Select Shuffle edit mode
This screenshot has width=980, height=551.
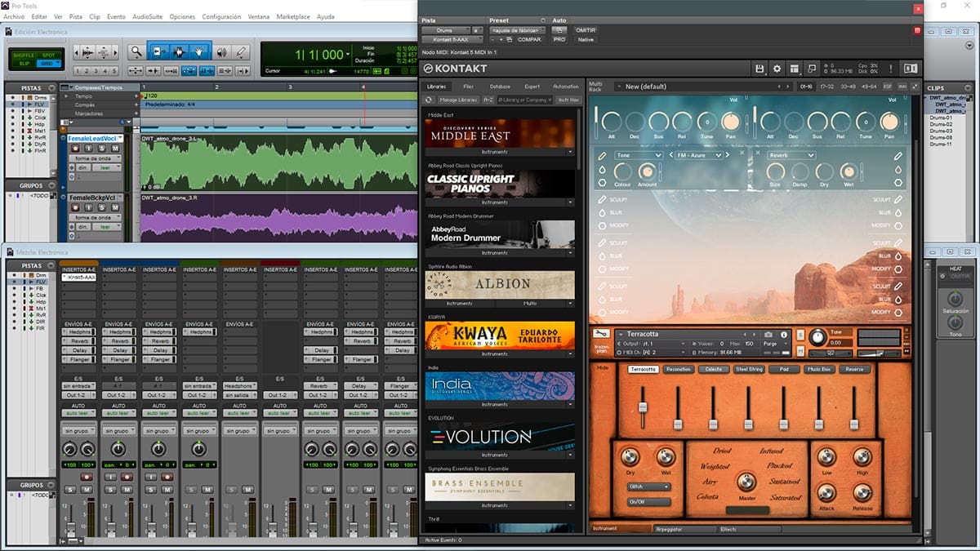[24, 54]
